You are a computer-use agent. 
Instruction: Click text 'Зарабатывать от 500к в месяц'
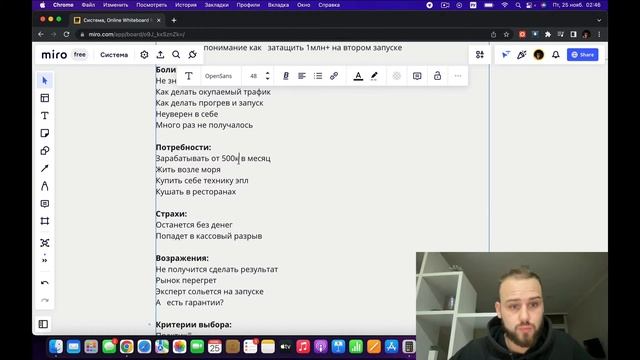[213, 158]
